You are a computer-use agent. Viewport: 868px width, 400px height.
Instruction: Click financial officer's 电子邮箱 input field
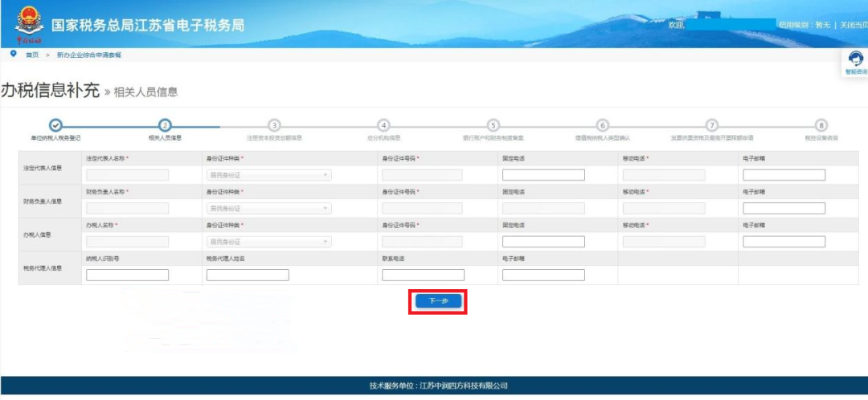tap(784, 208)
